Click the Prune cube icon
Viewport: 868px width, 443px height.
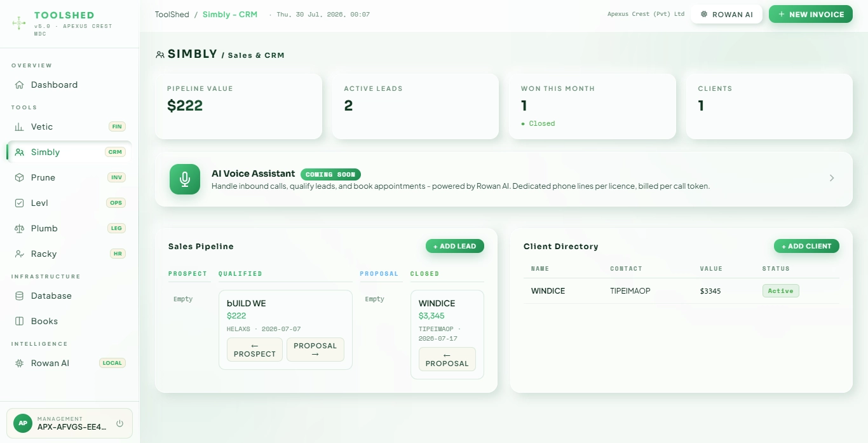coord(19,177)
